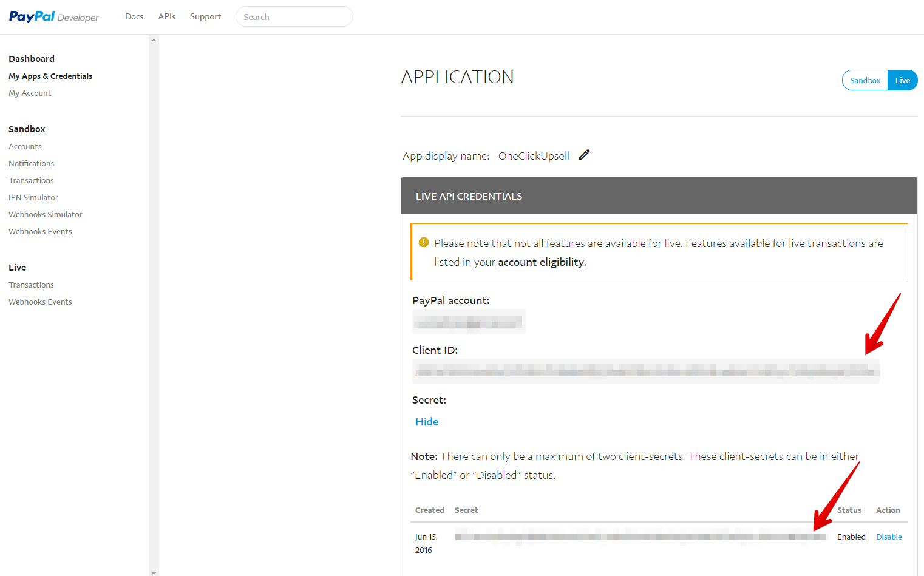Open the Webhooks Simulator
924x576 pixels.
click(46, 214)
